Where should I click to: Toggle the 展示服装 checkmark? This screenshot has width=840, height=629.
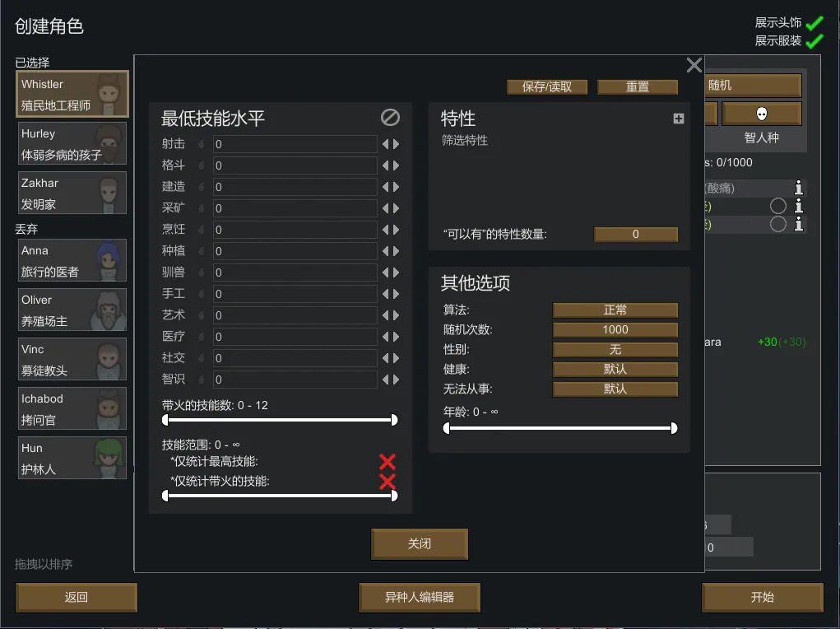814,41
